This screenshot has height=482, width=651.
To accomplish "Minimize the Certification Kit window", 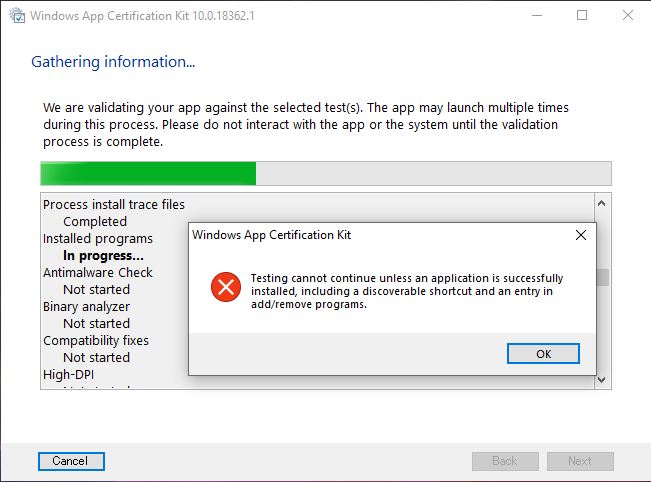I will click(537, 16).
